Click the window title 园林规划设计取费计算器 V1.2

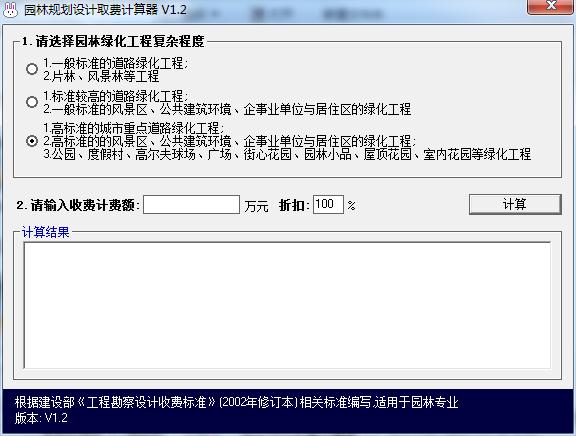tap(105, 10)
